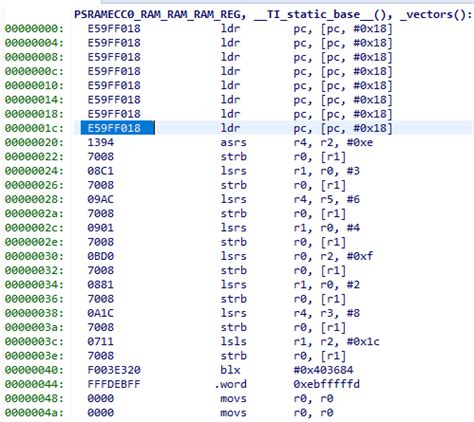Click address 0000002e
Viewport: 474px width, 422px height.
click(x=34, y=242)
